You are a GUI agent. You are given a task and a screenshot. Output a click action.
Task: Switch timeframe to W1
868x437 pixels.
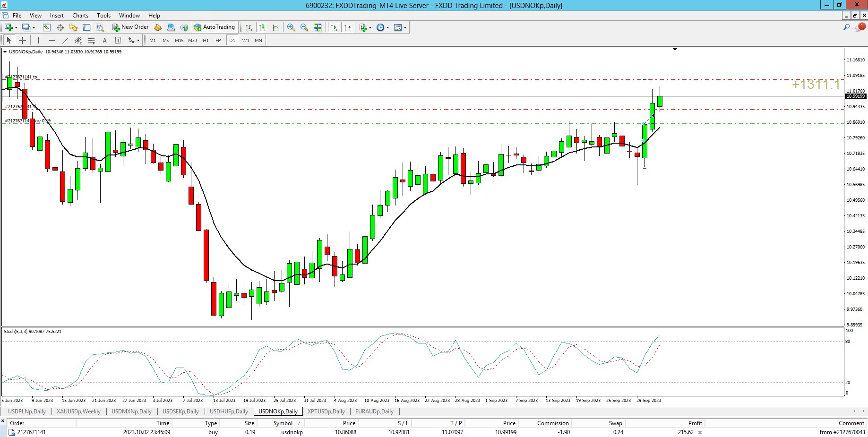(x=246, y=40)
